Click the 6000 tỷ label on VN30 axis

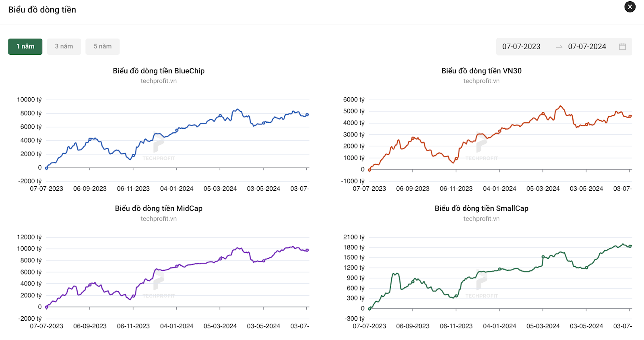click(354, 100)
